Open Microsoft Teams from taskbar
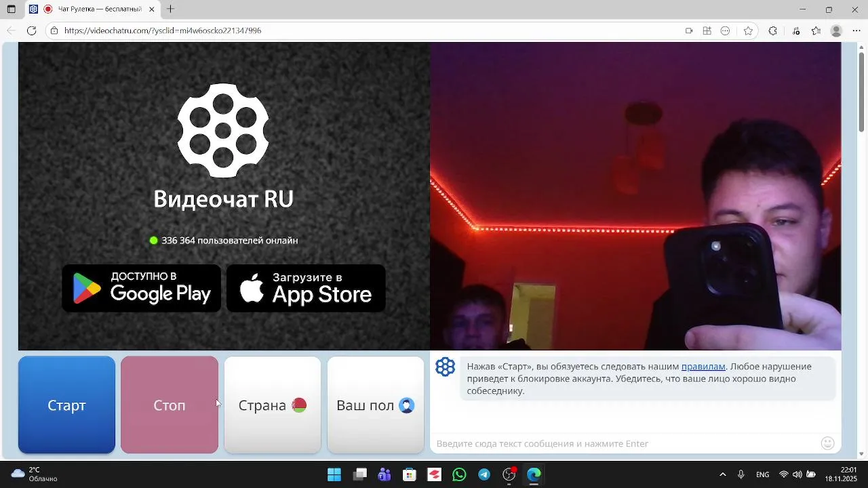The height and width of the screenshot is (488, 868). pos(384,474)
